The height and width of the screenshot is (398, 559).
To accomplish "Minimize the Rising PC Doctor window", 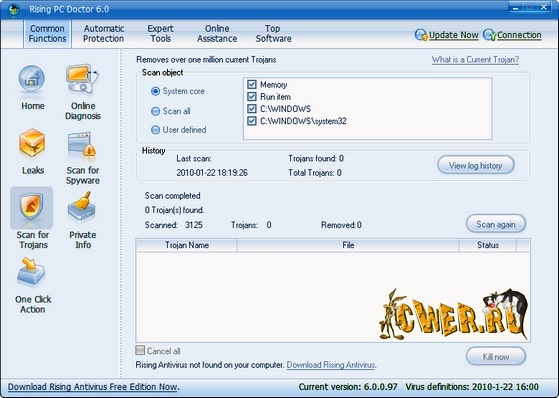I will pos(516,7).
